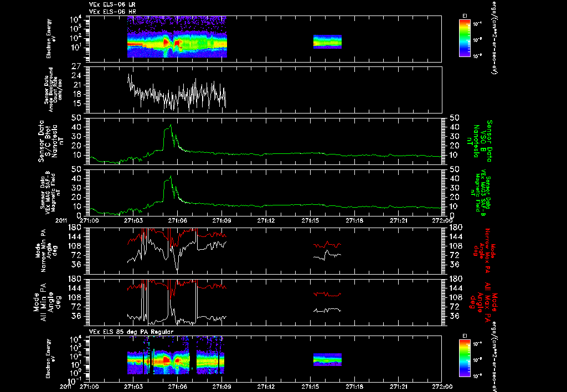This screenshot has width=567, height=392.
Task: Click the white "Mode All Min PA Angle" label
Action: pyautogui.click(x=47, y=302)
